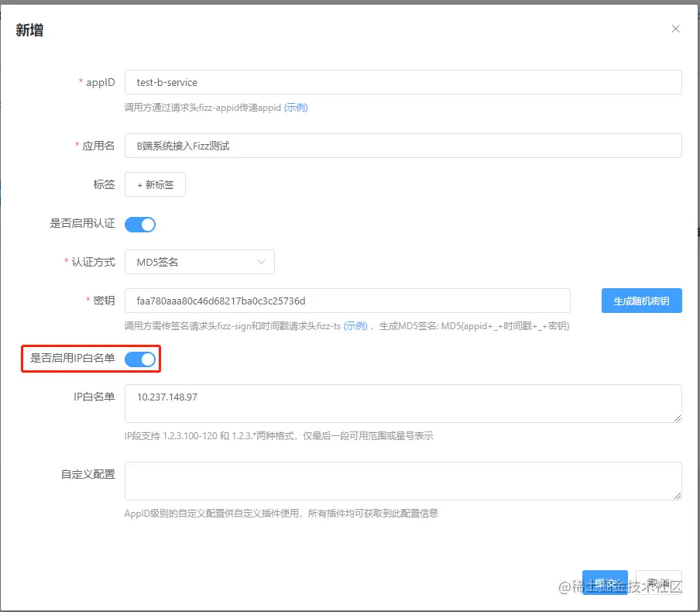Image resolution: width=700 pixels, height=612 pixels.
Task: Select the 应用名 field showing B端系统接入Fizz测试
Action: 403,146
